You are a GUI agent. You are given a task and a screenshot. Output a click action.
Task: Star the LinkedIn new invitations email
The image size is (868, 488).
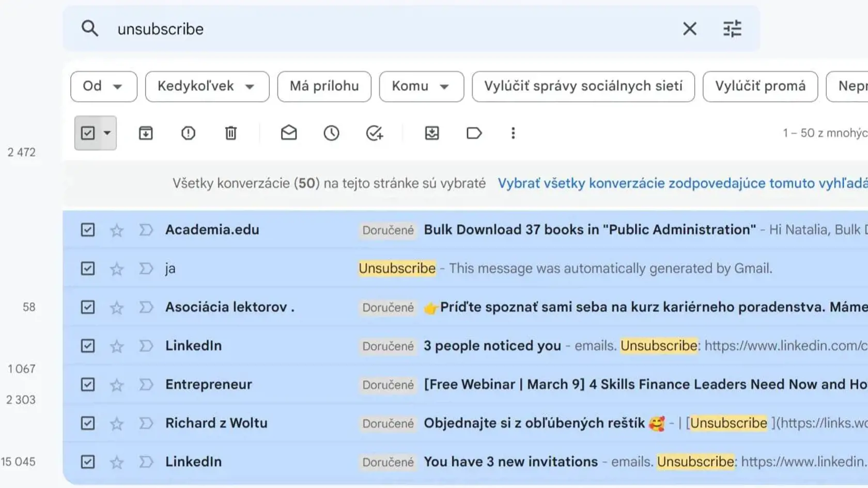[117, 462]
